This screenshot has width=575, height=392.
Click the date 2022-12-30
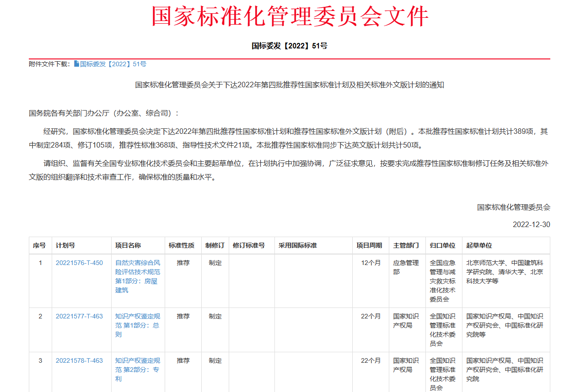(x=531, y=224)
